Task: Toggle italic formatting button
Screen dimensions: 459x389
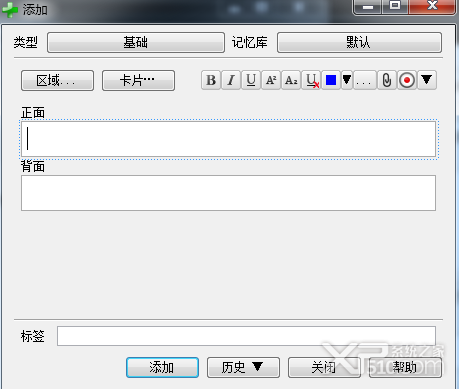Action: 231,80
